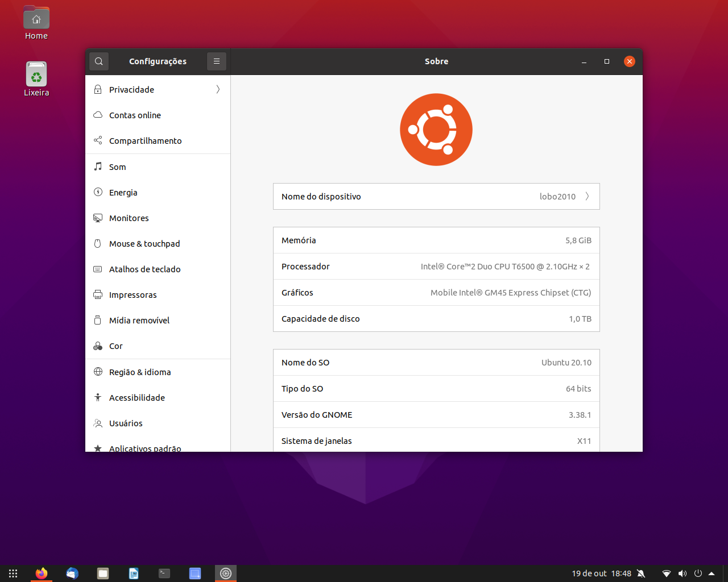Viewport: 728px width, 582px height.
Task: Select the Contas online cloud icon
Action: pos(98,115)
